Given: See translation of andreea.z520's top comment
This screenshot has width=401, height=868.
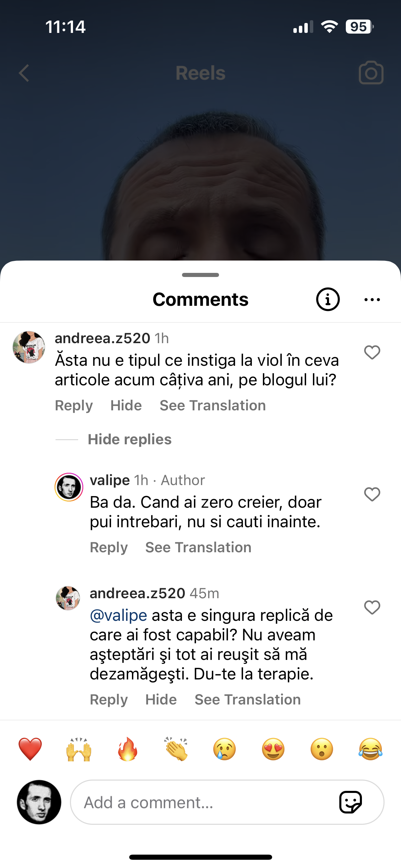Looking at the screenshot, I should pos(212,406).
